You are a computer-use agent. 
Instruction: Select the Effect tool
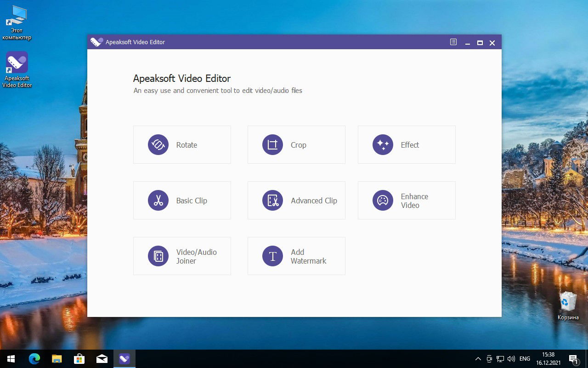[x=406, y=144]
